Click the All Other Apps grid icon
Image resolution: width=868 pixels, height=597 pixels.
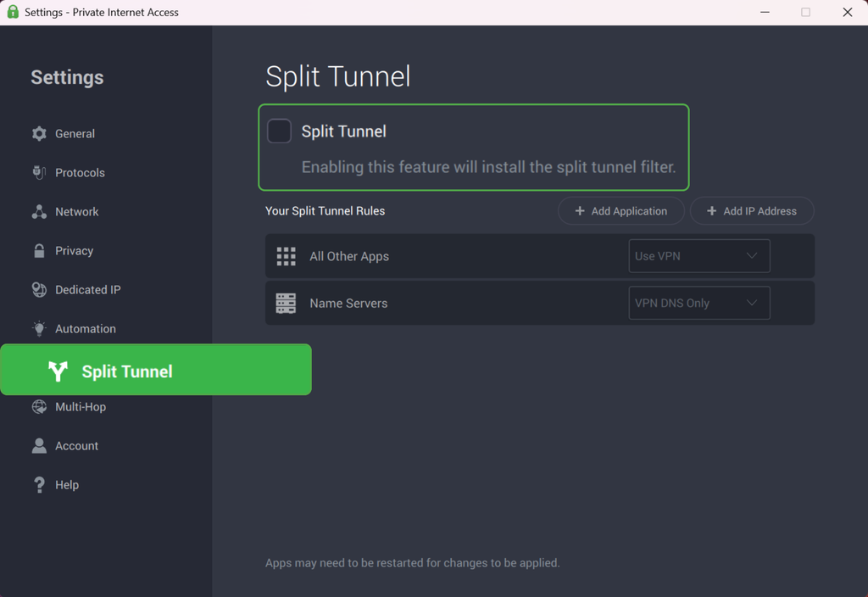(287, 256)
